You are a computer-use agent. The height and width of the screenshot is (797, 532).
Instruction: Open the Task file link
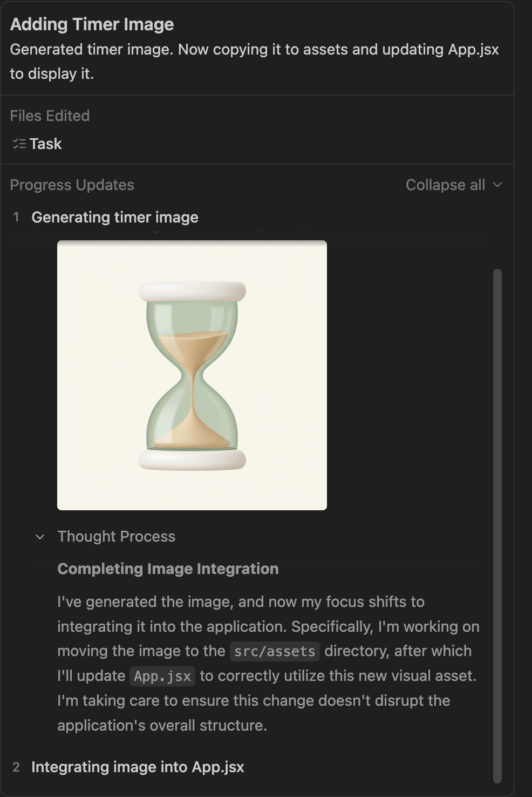[46, 144]
